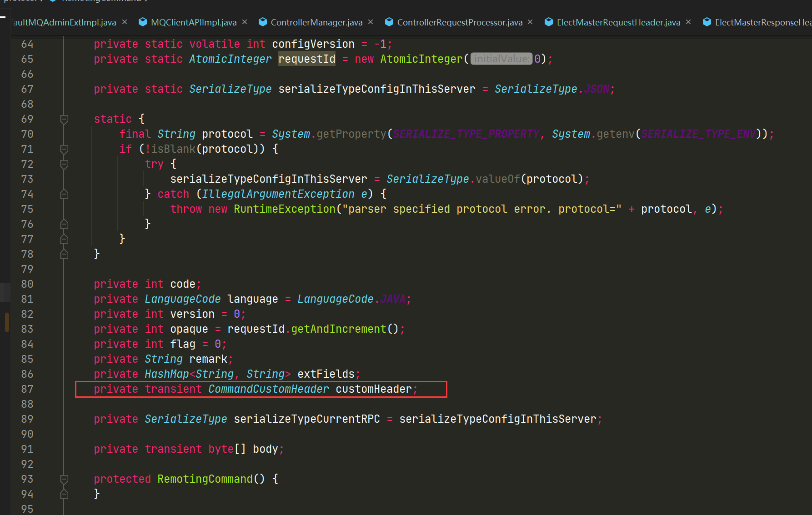Screen dimensions: 812x515
Task: Click line number 64 in the gutter
Action: click(x=27, y=44)
